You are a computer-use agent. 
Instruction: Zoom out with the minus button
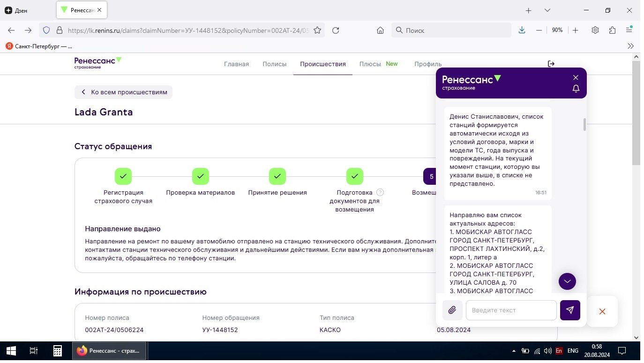[x=539, y=30]
